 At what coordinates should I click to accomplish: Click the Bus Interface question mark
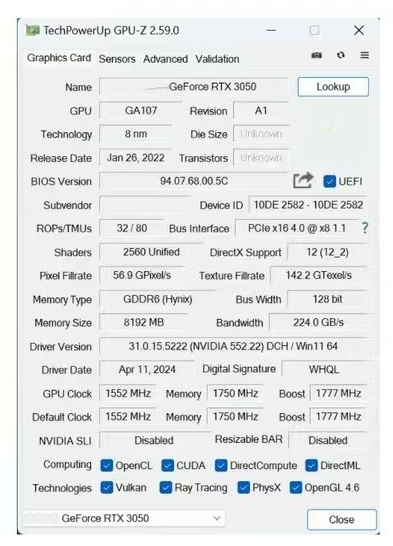(x=364, y=228)
